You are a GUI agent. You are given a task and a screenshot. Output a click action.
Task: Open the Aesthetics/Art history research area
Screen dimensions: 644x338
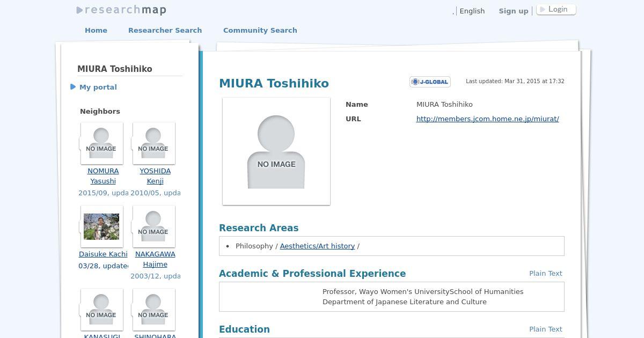[x=317, y=246]
